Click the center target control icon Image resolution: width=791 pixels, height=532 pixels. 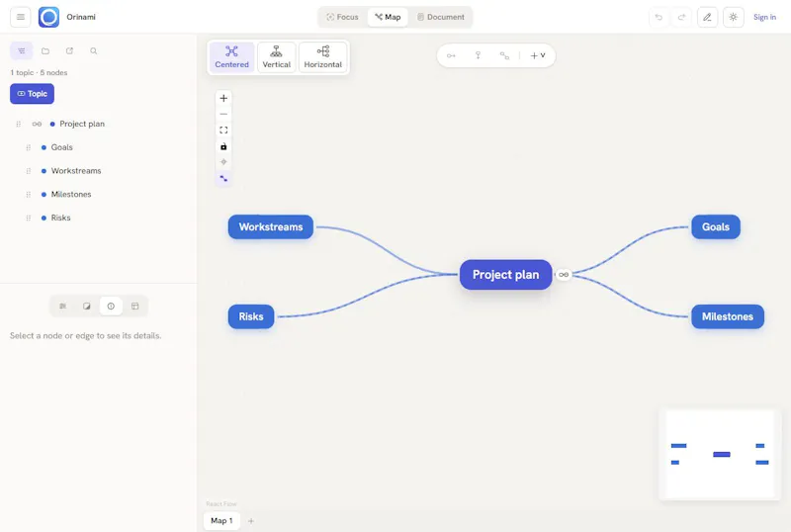point(223,162)
